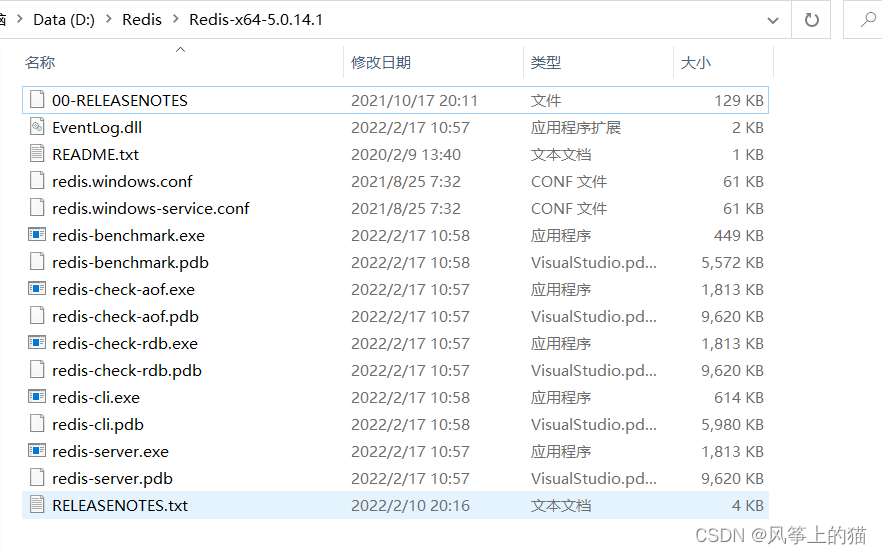Select the EventLog.dll file name
882x554 pixels.
pos(97,128)
